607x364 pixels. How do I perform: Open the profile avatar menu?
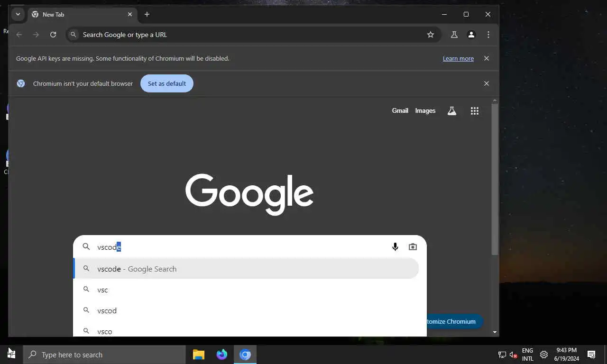click(471, 35)
